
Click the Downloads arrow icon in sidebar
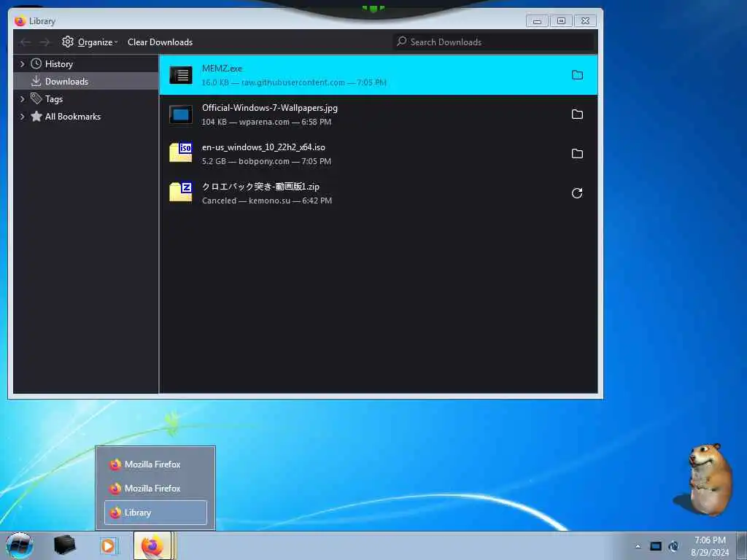36,81
